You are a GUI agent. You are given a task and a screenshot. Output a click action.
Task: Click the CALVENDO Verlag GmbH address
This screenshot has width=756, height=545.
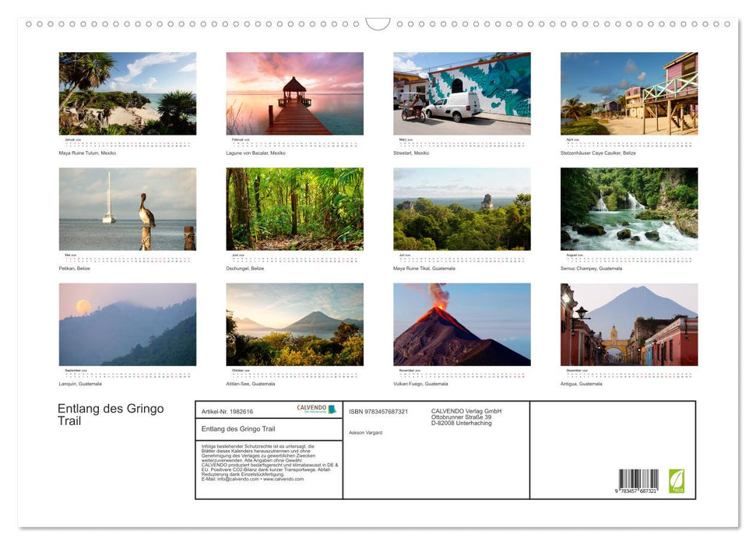(466, 417)
